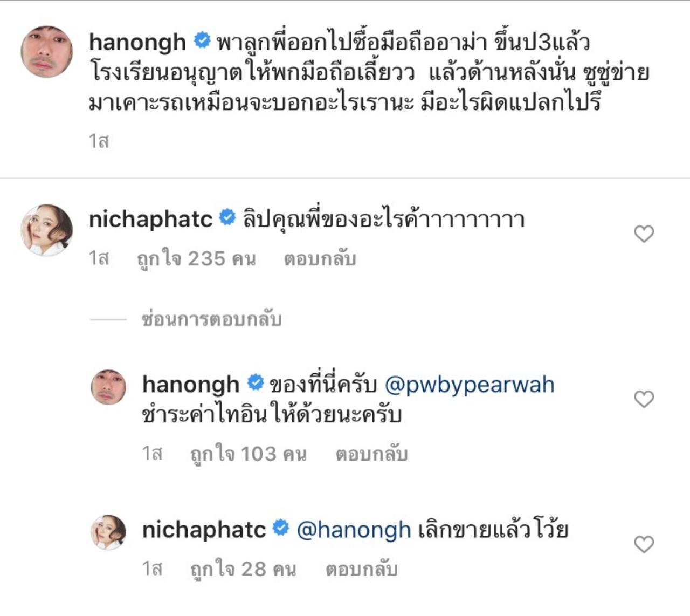Open hanongh's profile picture on the caption
Image resolution: width=690 pixels, height=616 pixels.
coord(46,51)
